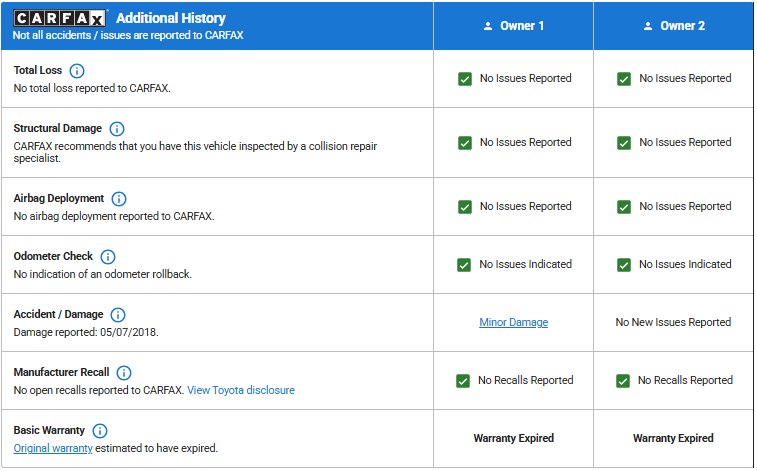Click the Airbag Deployment info icon

coord(119,199)
